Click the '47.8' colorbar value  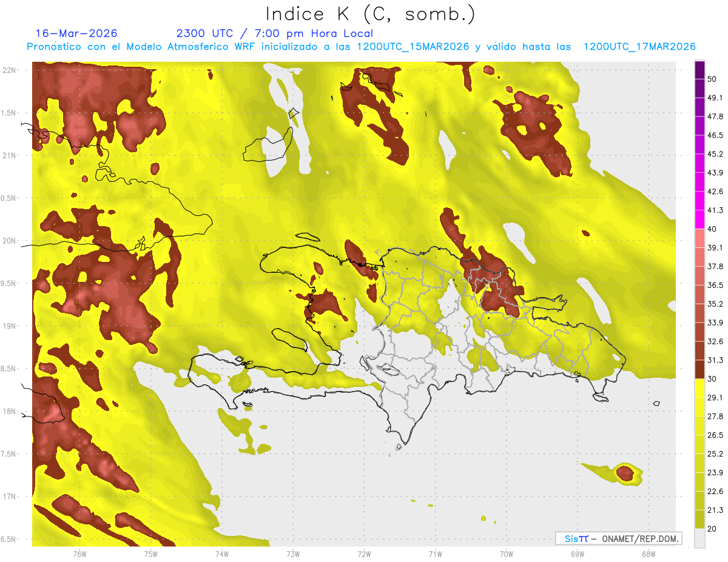tap(715, 116)
